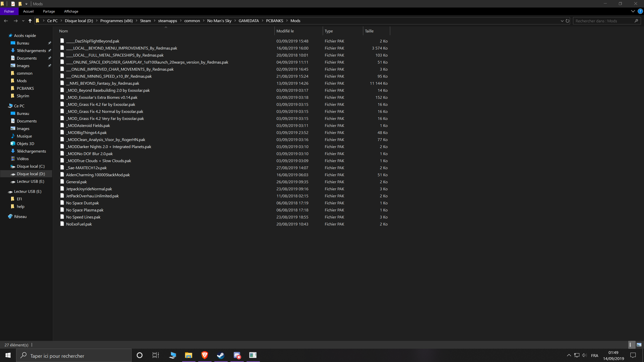This screenshot has height=362, width=644.
Task: Select __NMS_BEYOND_Fantasy_by_Redmas.pak file
Action: [x=102, y=83]
